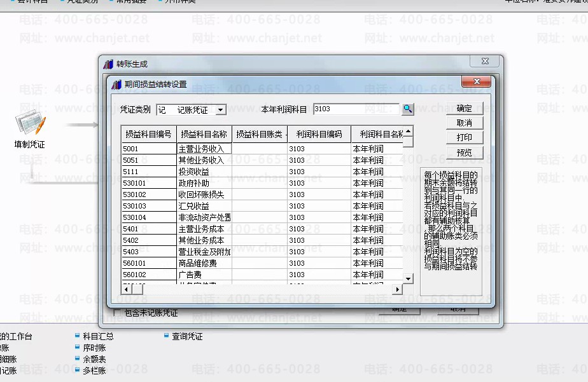The image size is (588, 382).
Task: Click the table's vertical scroll down arrow
Action: click(408, 278)
